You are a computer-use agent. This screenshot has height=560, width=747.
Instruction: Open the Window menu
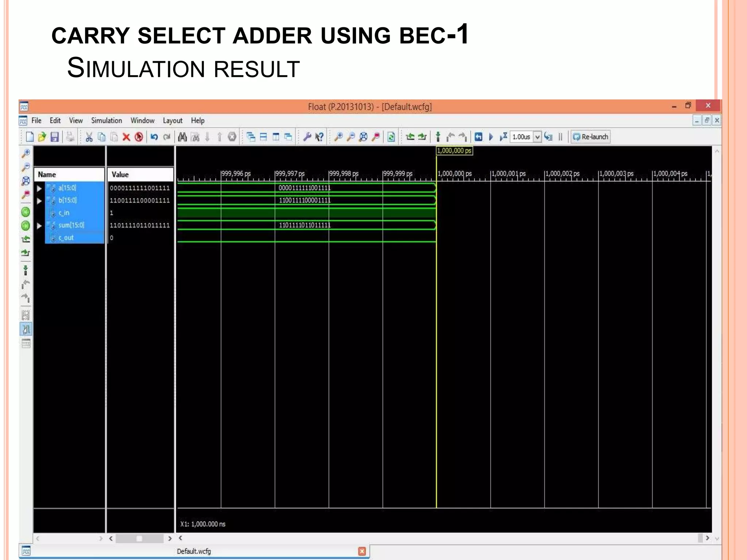coord(143,120)
